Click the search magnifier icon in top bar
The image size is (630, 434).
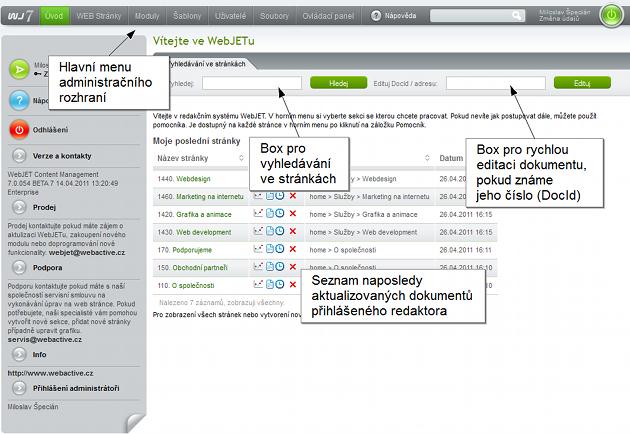tap(517, 16)
